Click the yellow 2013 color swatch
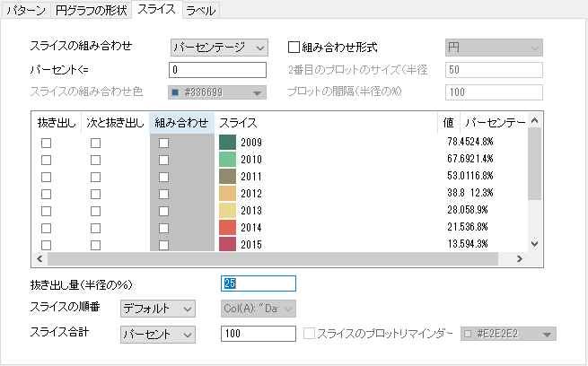Image resolution: width=588 pixels, height=366 pixels. (227, 211)
